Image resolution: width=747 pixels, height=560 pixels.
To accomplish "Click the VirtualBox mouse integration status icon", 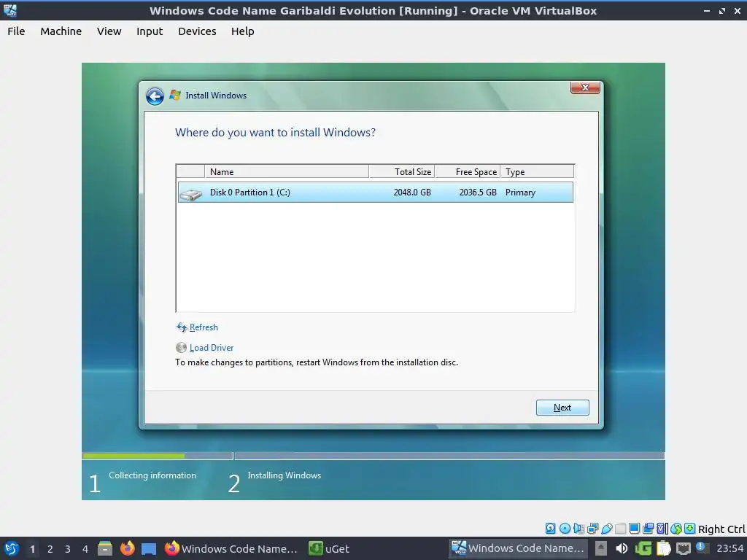I will pyautogui.click(x=676, y=528).
